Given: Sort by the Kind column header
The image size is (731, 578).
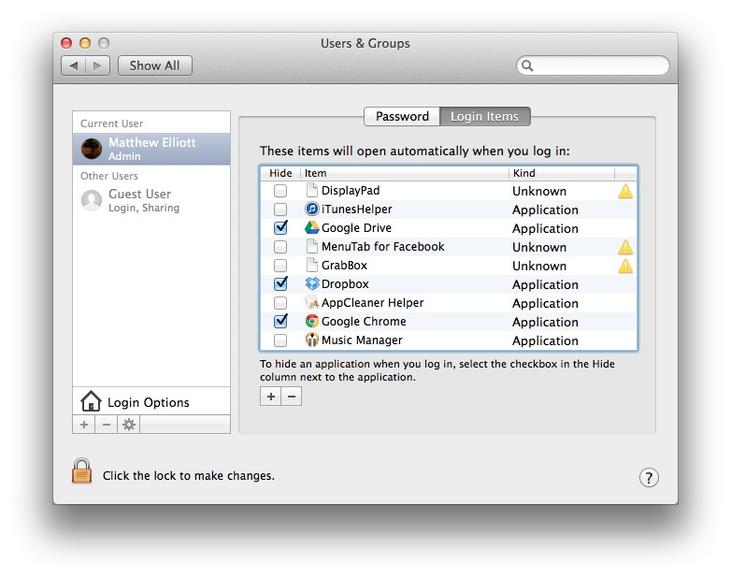Looking at the screenshot, I should (562, 173).
